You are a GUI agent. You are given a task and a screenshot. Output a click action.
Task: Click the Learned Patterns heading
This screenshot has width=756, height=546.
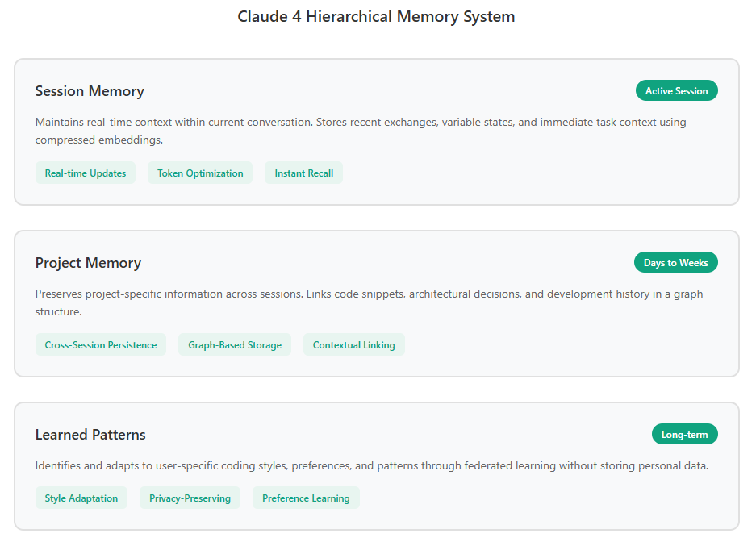coord(90,435)
